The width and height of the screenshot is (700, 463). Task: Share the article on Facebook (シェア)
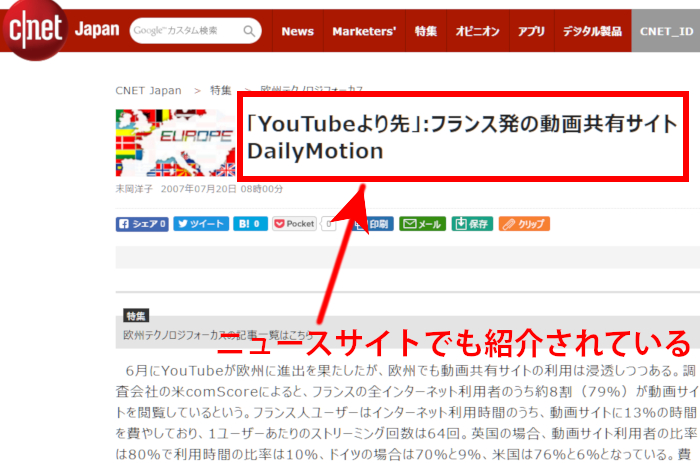pos(142,224)
